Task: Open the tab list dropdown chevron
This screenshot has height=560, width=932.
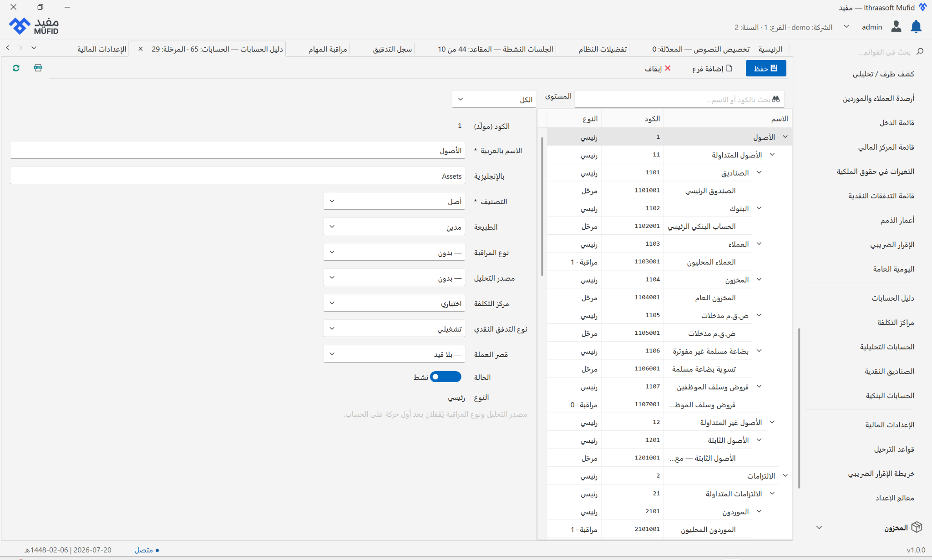Action: tap(34, 47)
